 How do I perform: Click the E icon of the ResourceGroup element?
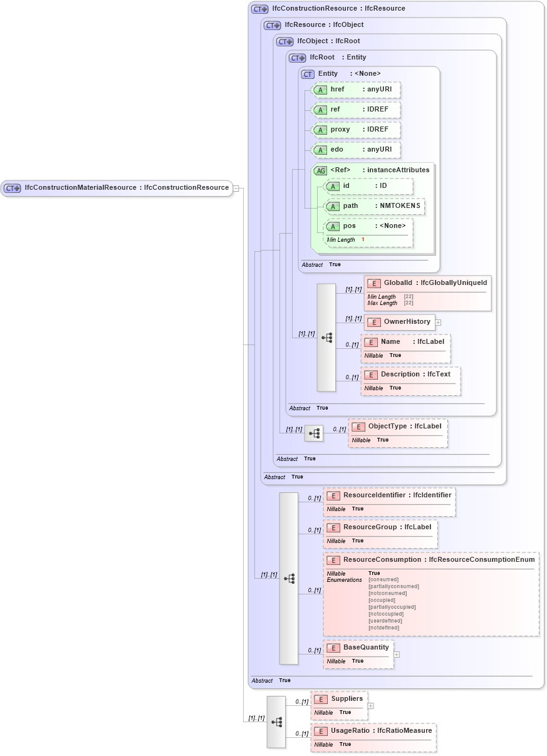pyautogui.click(x=333, y=527)
